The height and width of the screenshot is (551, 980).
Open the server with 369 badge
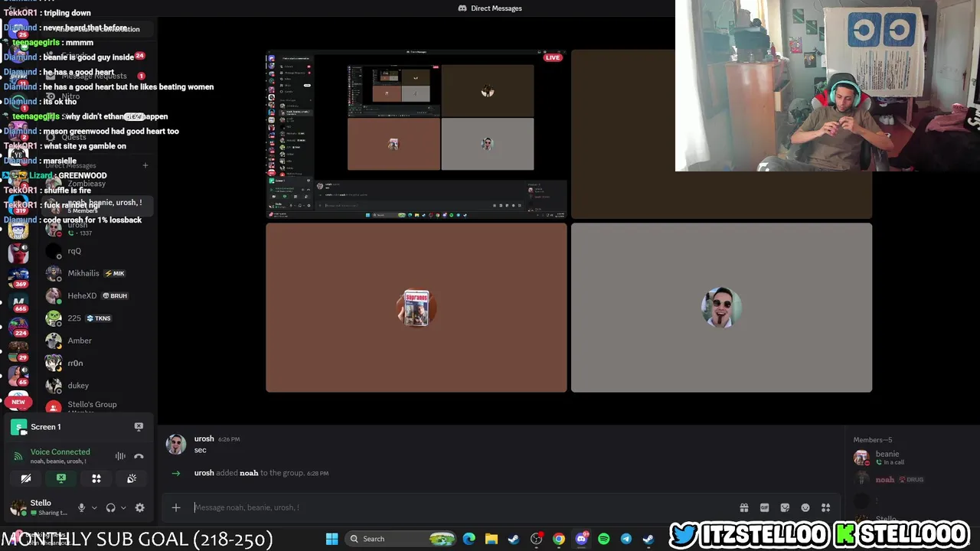tap(18, 276)
